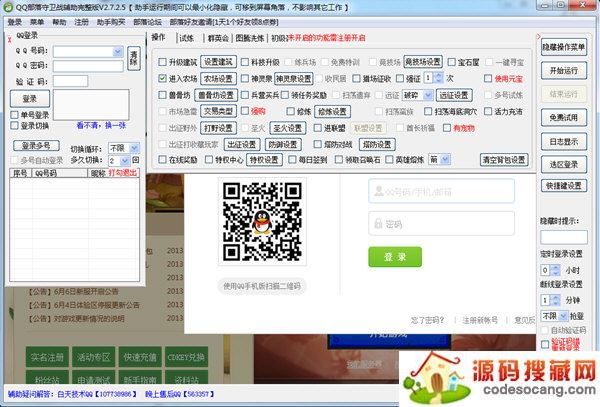Check the 每日签到 checkbox

click(x=292, y=160)
